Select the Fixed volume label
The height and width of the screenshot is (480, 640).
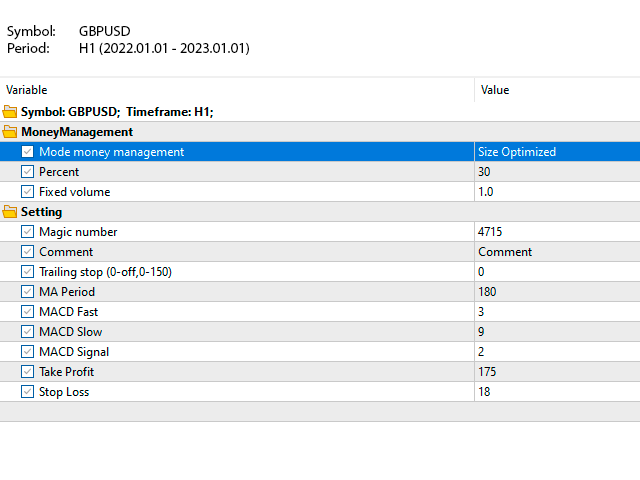[75, 192]
